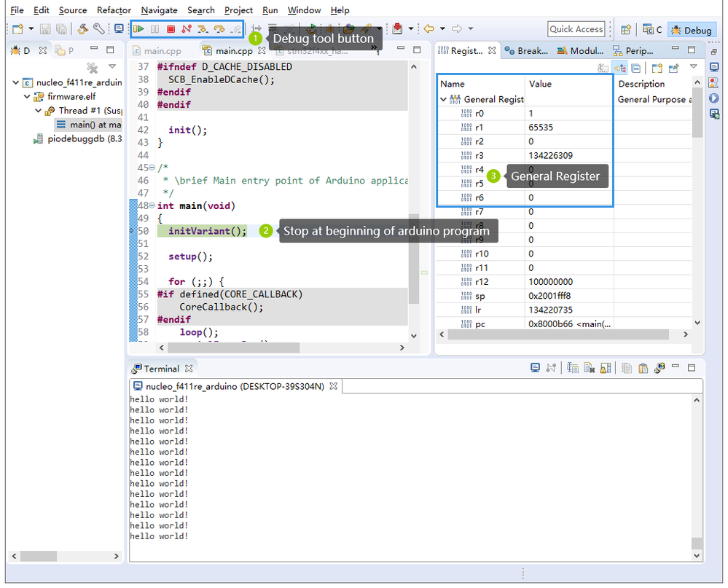The image size is (728, 588).
Task: Open the Navigate menu
Action: [x=160, y=9]
